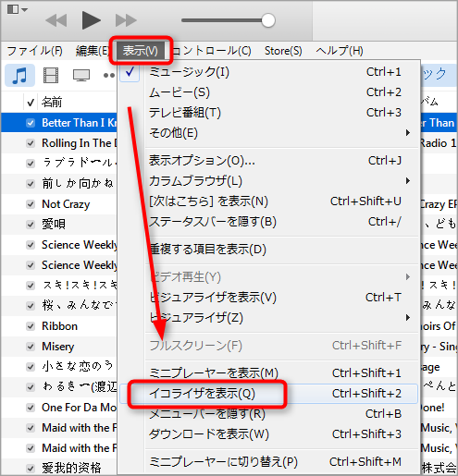Select the Ribbon song row
The width and height of the screenshot is (458, 476).
pos(59,326)
